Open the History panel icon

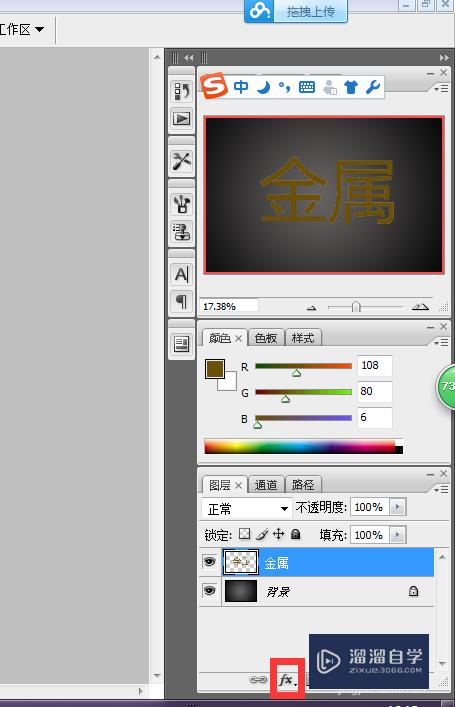(182, 91)
